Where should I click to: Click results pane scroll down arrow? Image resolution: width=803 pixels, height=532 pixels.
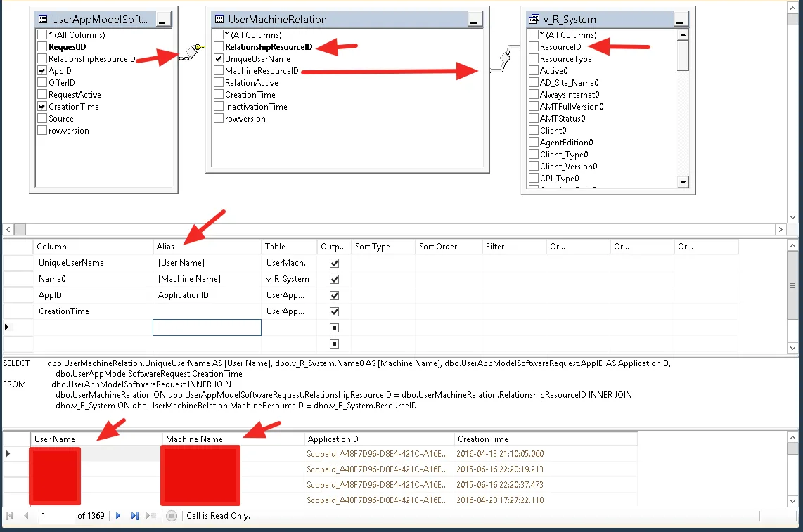pos(792,501)
